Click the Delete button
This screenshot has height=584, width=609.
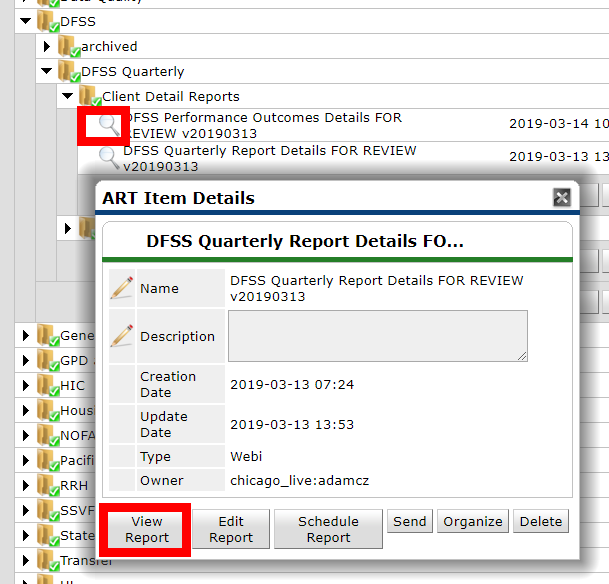pyautogui.click(x=541, y=521)
